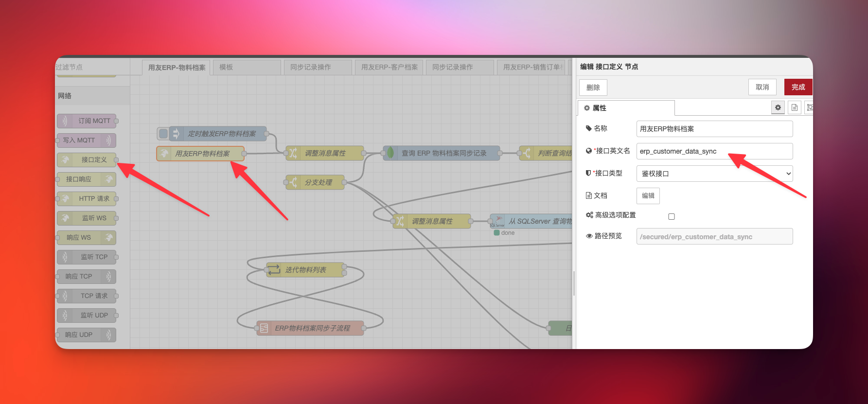Click the 调整消息属性 shuffle icon near 分支处理
The width and height of the screenshot is (868, 404).
click(400, 221)
